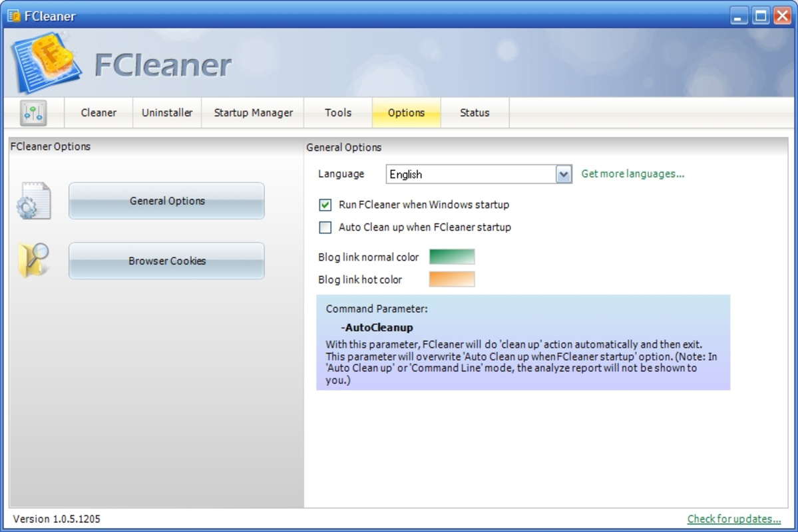Open the 'Get more languages...' link
798x532 pixels.
pyautogui.click(x=632, y=174)
